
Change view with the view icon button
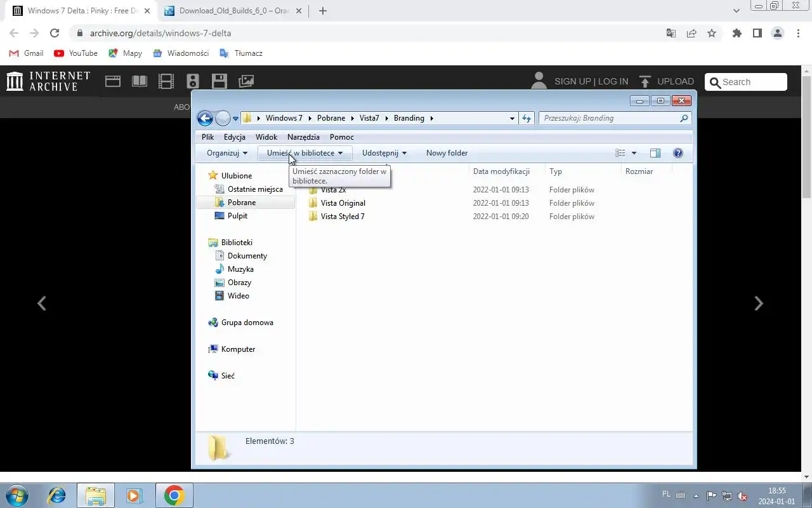(620, 153)
